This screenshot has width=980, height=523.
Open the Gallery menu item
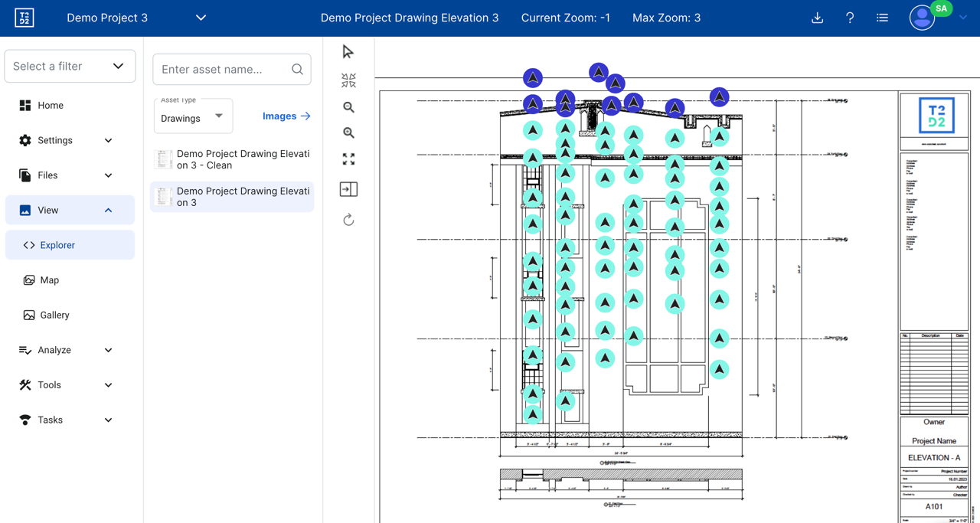[54, 315]
